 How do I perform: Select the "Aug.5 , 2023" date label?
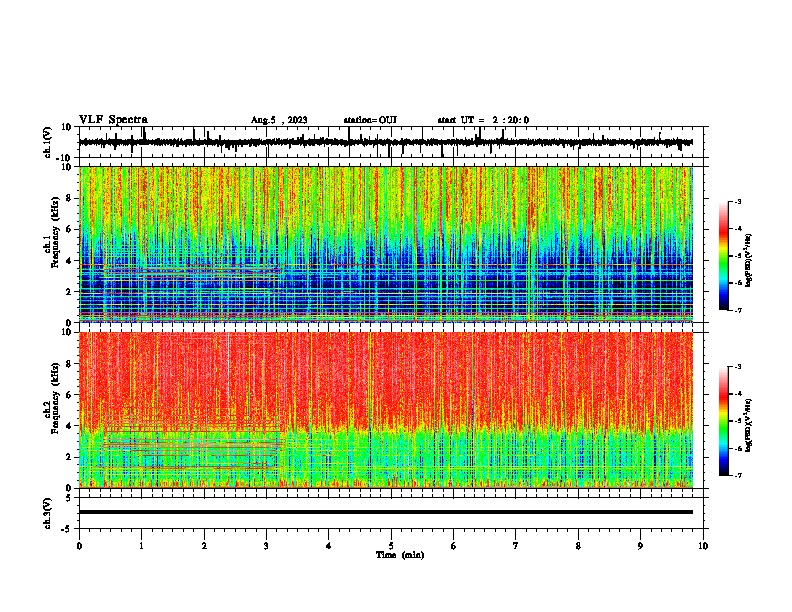click(x=279, y=120)
